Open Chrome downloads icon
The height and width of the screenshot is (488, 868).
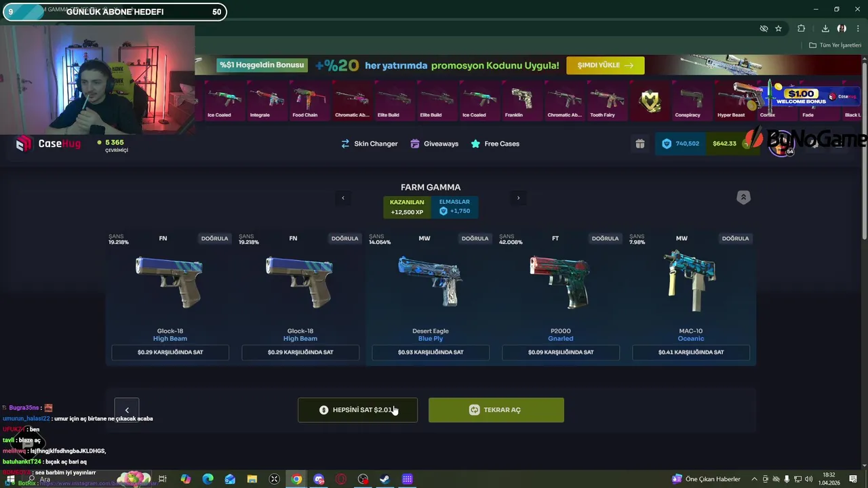coord(825,28)
